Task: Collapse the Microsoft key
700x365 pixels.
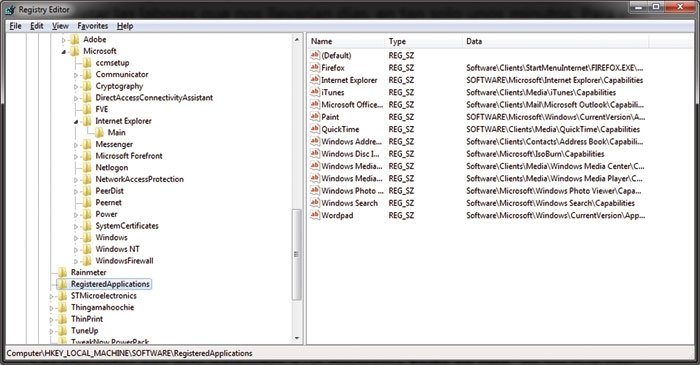Action: [63, 52]
